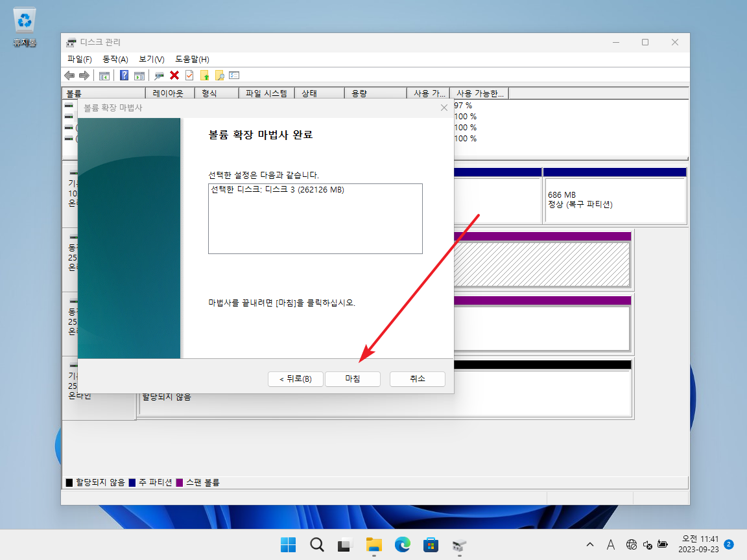The image size is (747, 560).
Task: Open the 도움말(H) menu
Action: [x=192, y=59]
